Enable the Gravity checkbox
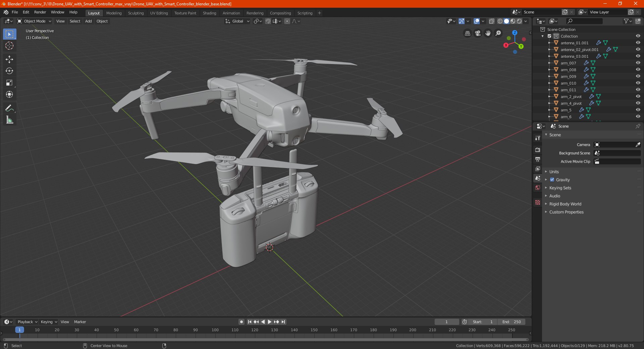This screenshot has height=349, width=644. tap(552, 180)
